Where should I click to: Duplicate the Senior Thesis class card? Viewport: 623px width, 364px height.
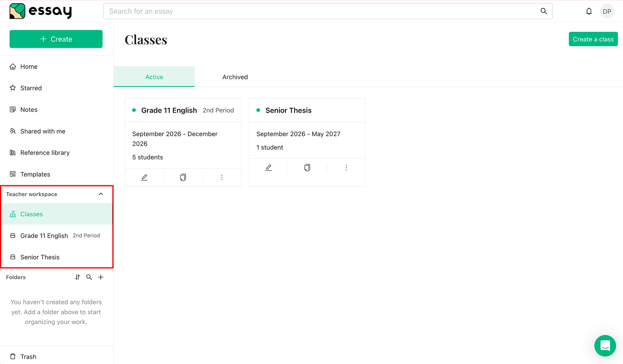tap(307, 168)
